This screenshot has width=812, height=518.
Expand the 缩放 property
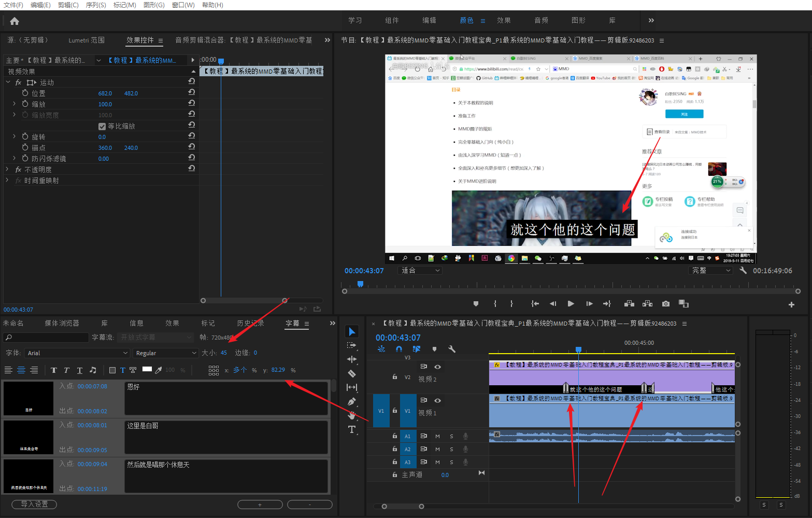pos(15,104)
